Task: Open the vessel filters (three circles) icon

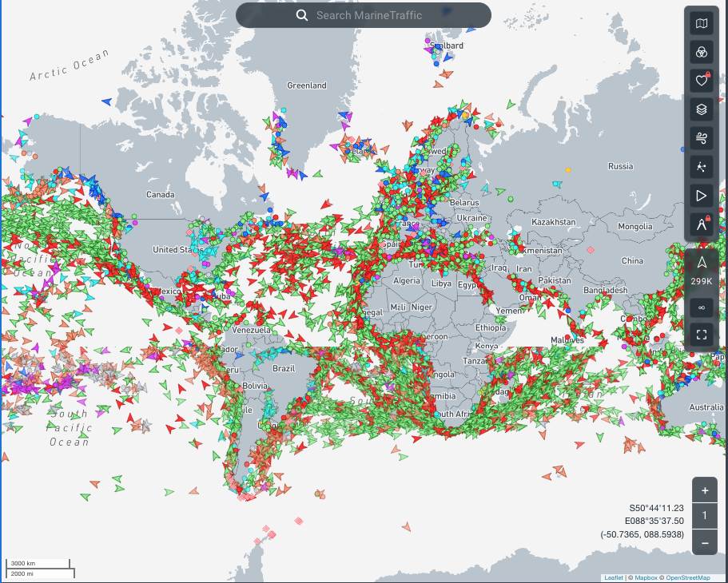Action: point(701,52)
